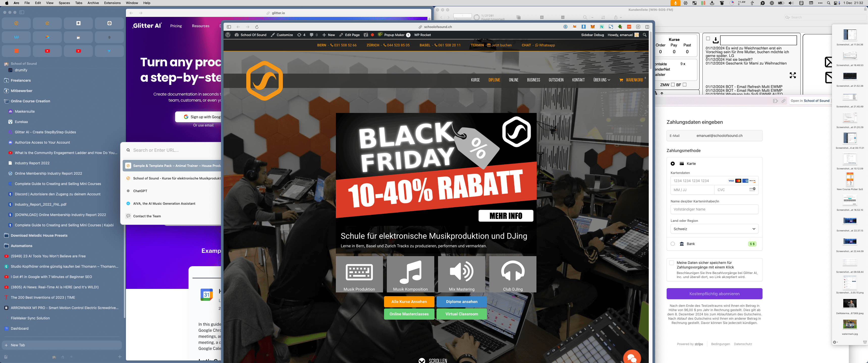Select the Karte payment radio button
The height and width of the screenshot is (363, 868).
click(x=672, y=164)
